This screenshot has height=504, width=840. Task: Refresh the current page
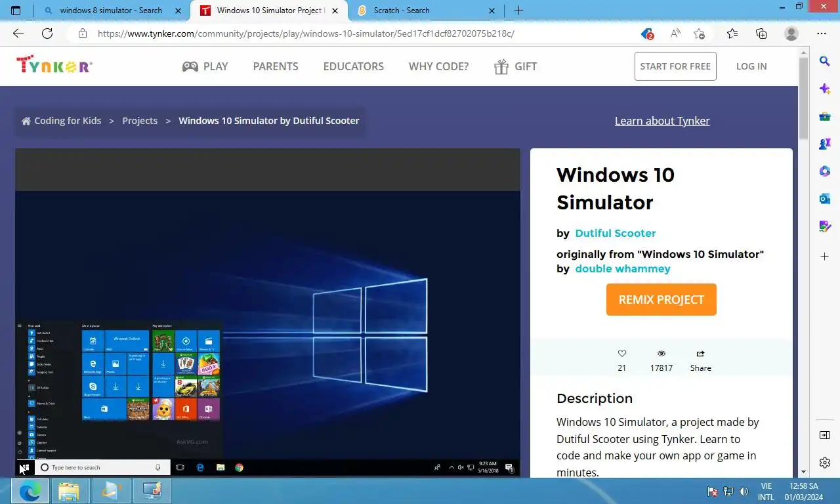pos(47,33)
